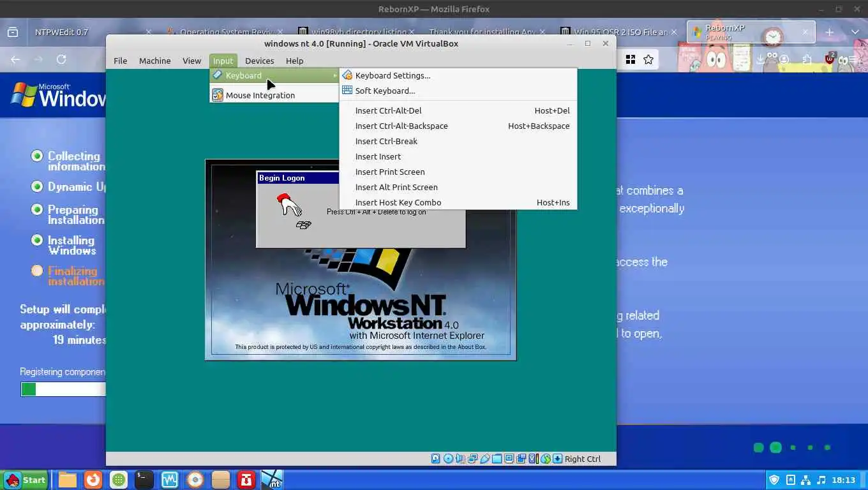Switch to the Win 95 OSR 2 ISO tab

coord(617,32)
